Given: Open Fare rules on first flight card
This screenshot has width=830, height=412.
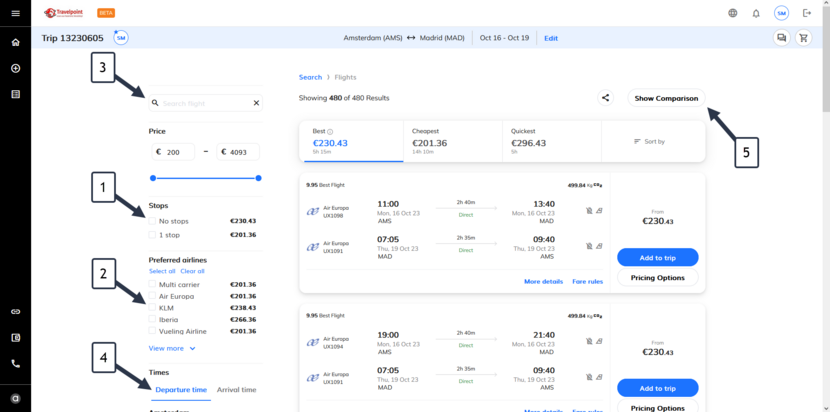Looking at the screenshot, I should click(x=588, y=282).
